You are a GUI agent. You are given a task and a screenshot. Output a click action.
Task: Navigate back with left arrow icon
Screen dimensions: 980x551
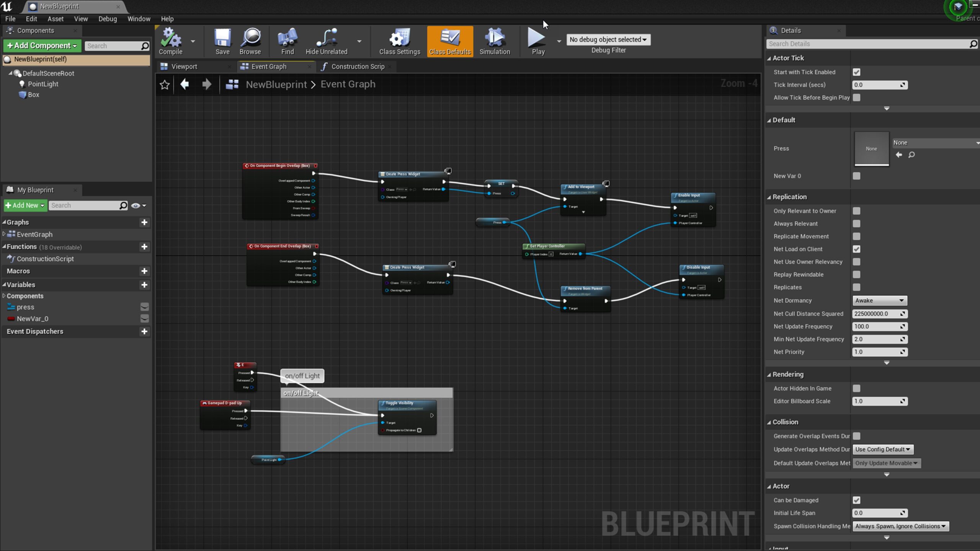coord(185,84)
